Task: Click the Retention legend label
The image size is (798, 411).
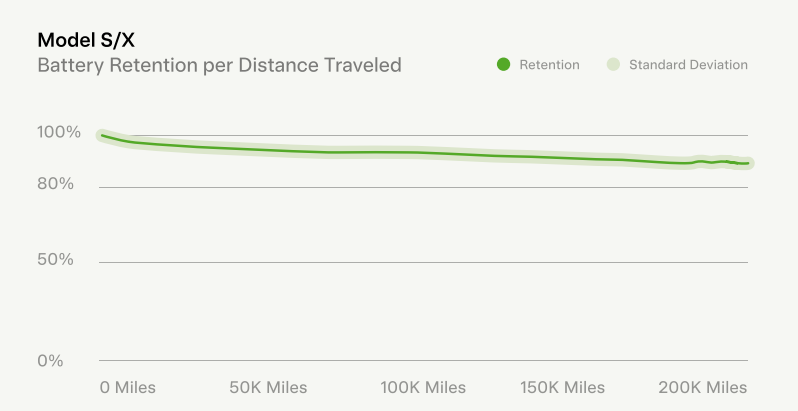Action: point(549,65)
